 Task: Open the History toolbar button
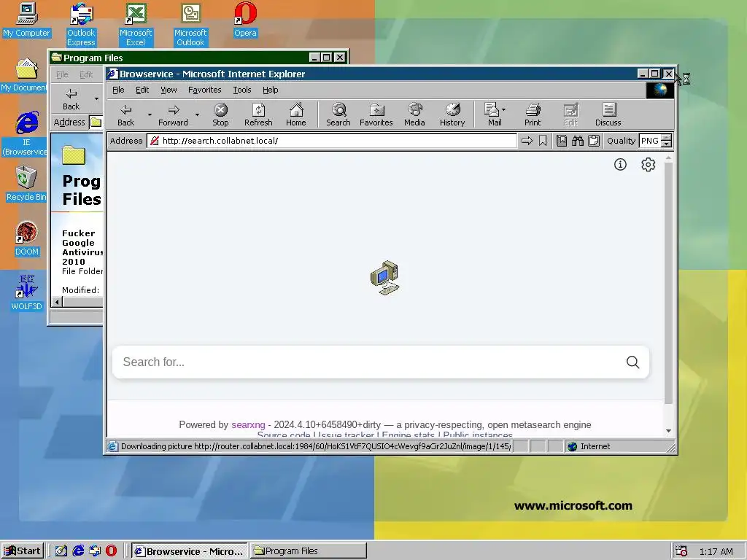click(452, 114)
